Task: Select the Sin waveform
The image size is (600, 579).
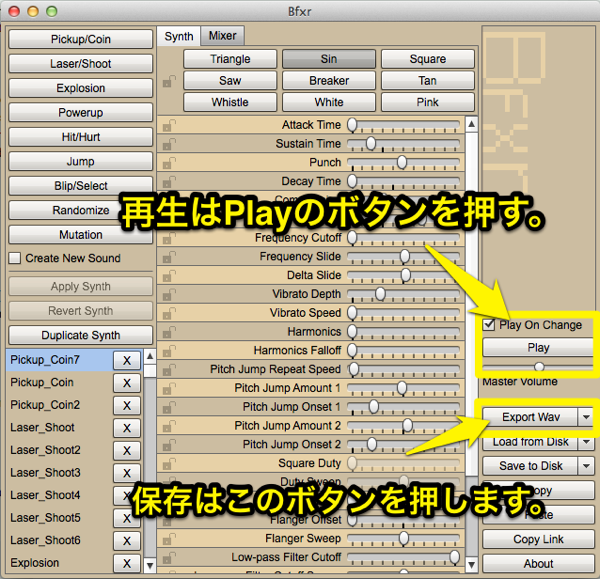Action: tap(329, 59)
